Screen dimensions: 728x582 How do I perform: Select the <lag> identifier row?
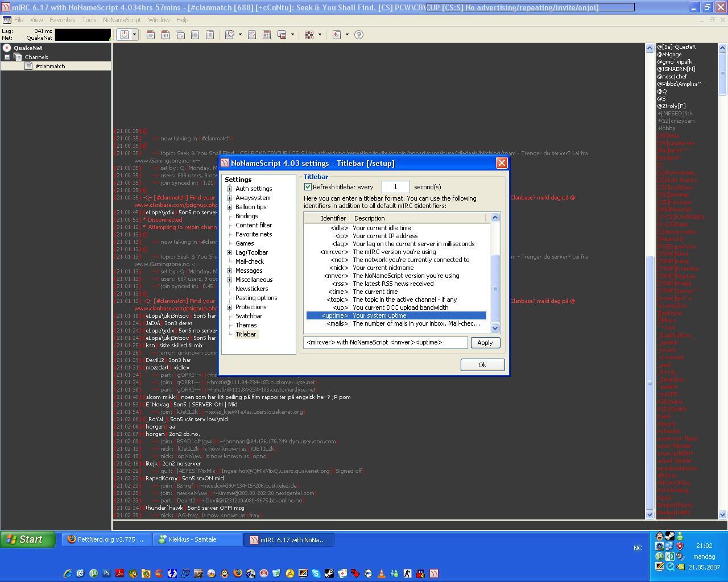click(396, 244)
